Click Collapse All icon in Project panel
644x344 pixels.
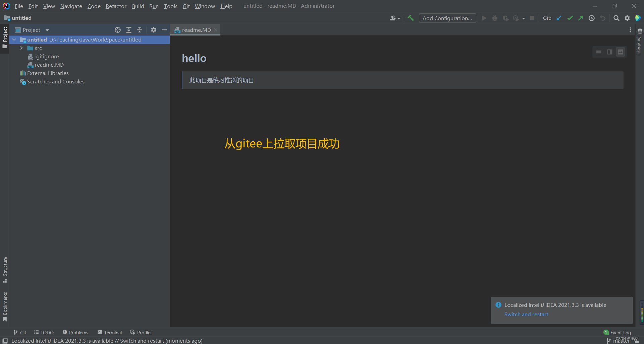pos(140,30)
